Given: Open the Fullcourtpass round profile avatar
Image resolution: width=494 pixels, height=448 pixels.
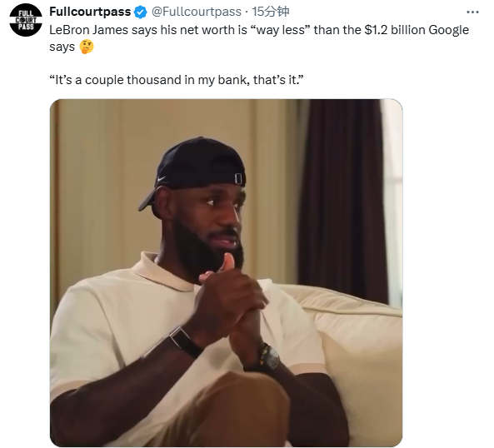Looking at the screenshot, I should coord(26,20).
